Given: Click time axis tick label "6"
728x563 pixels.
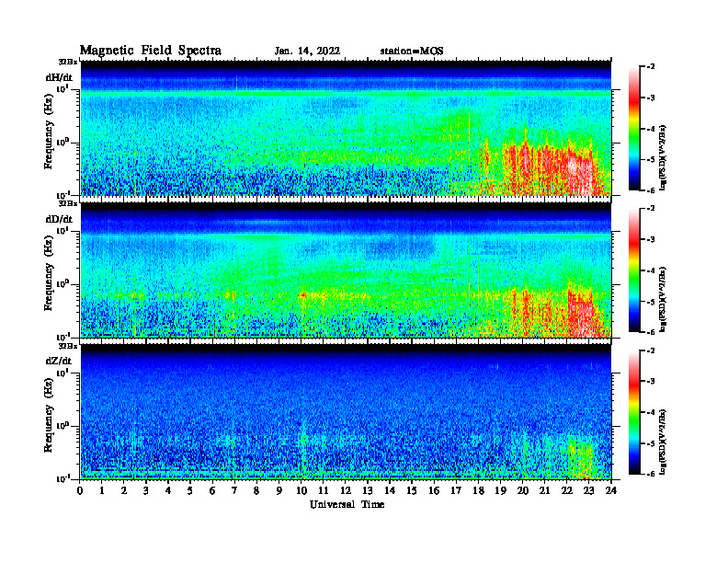Looking at the screenshot, I should point(212,490).
